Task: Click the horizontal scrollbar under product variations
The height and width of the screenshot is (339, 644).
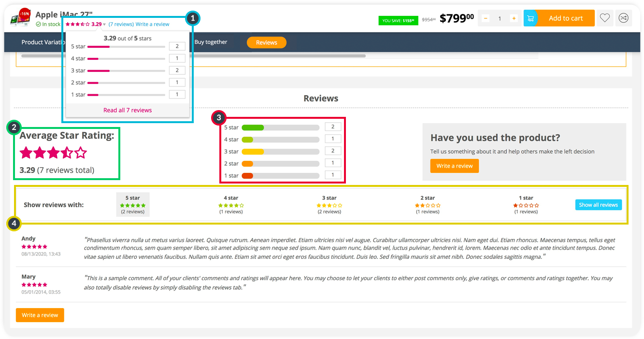Action: [193, 56]
